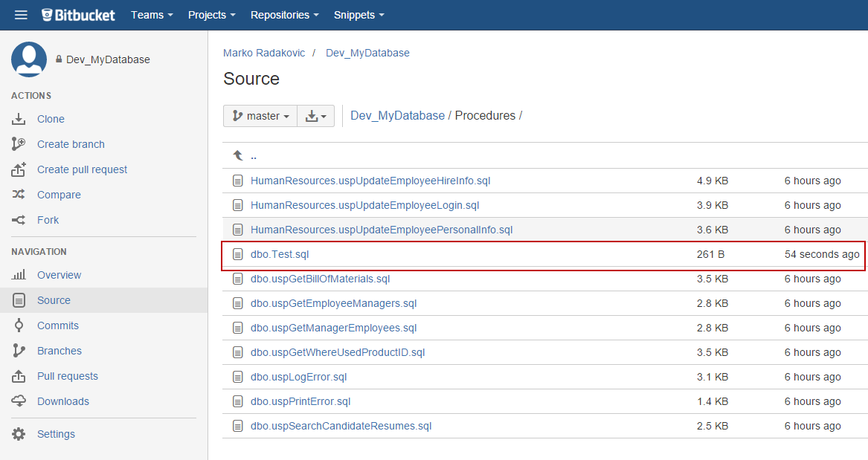Image resolution: width=868 pixels, height=460 pixels.
Task: Open the Settings gear icon
Action: pyautogui.click(x=19, y=434)
